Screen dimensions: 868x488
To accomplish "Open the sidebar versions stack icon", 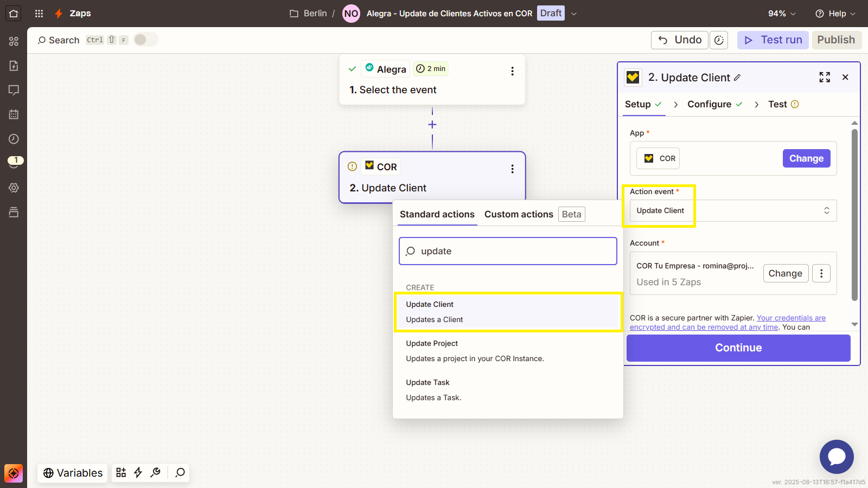I will click(x=14, y=212).
